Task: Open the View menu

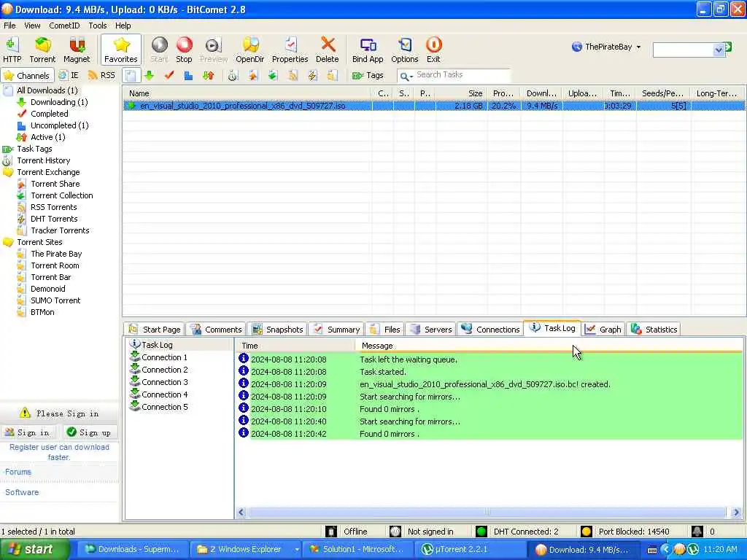Action: [x=32, y=26]
